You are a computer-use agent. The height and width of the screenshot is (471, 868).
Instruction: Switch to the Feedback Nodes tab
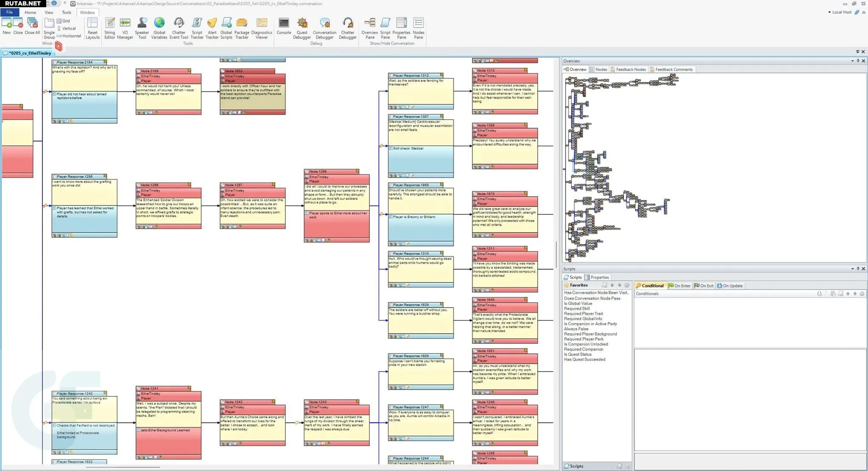630,70
